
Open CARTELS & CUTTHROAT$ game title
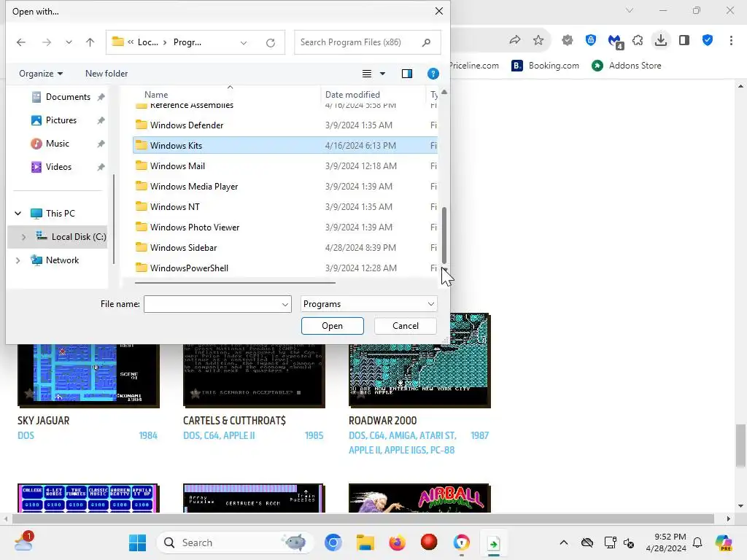pos(234,421)
